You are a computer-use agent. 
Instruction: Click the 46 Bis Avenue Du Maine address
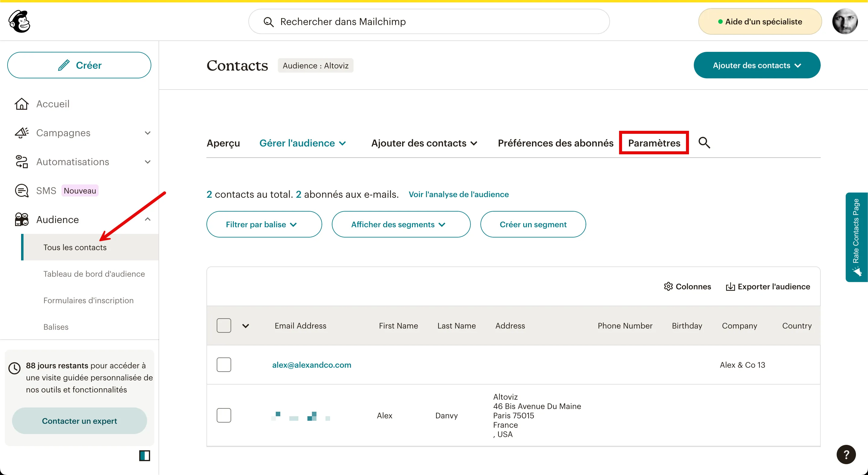point(537,406)
